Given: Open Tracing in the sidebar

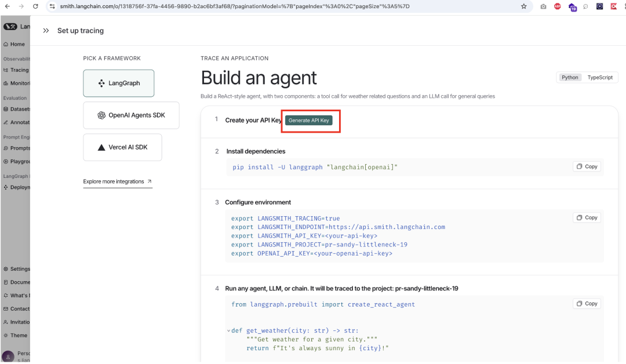Looking at the screenshot, I should (16, 70).
